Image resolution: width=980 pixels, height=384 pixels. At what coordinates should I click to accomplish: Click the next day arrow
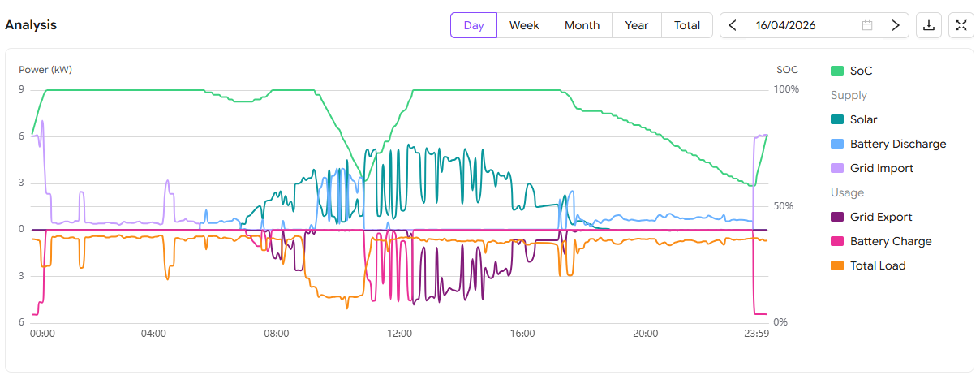click(895, 25)
